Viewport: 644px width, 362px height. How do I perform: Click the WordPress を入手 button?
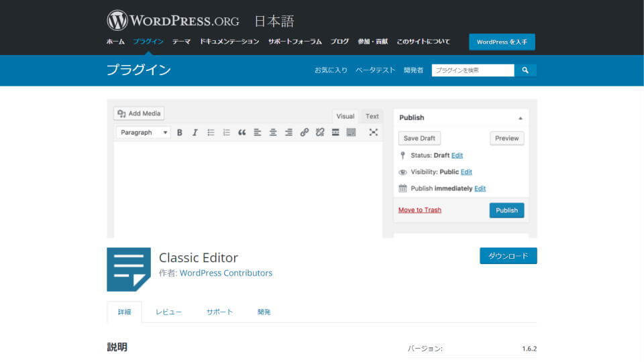click(502, 42)
